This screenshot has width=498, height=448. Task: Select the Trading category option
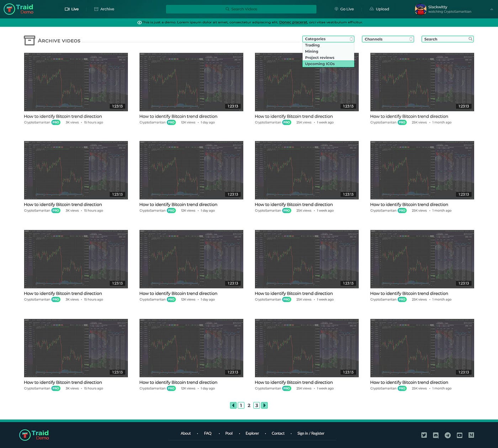(x=312, y=45)
